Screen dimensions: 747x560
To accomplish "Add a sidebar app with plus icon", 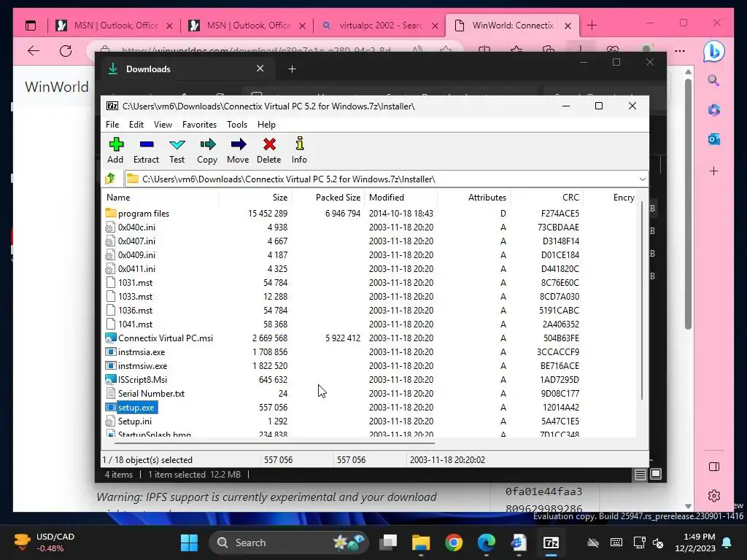I will point(713,171).
